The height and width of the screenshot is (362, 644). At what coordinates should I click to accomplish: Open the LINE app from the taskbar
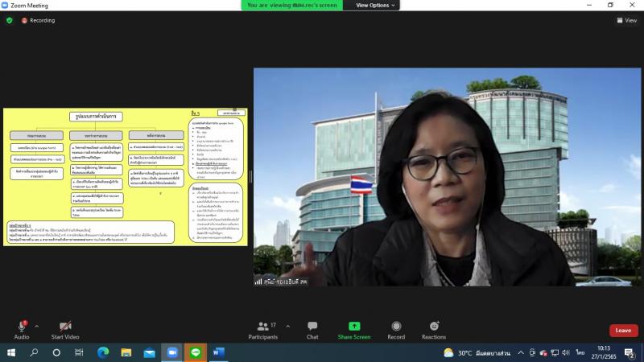196,352
